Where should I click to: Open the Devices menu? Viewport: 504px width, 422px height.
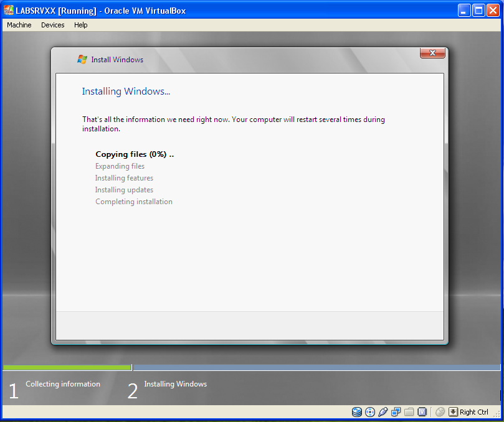click(x=53, y=25)
